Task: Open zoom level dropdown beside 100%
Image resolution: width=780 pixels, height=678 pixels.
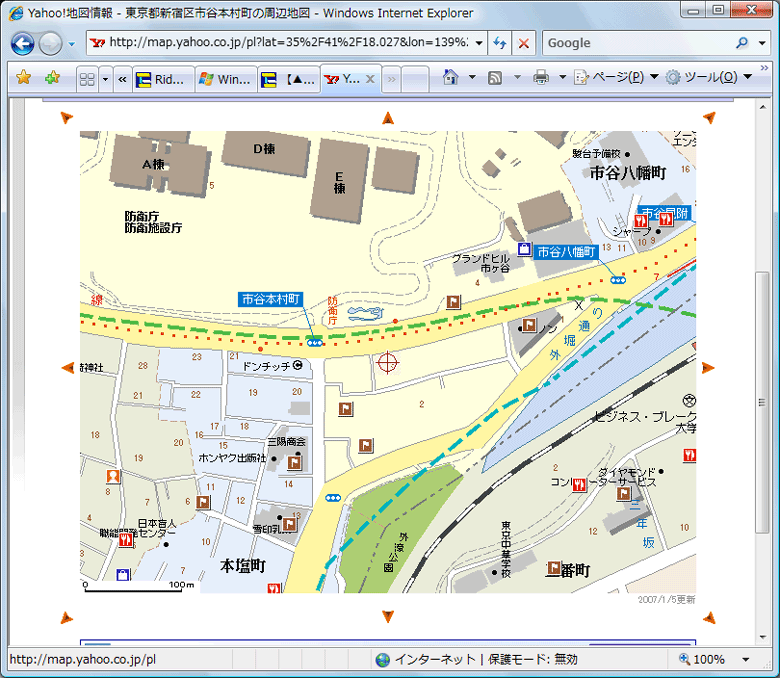Action: tap(746, 660)
